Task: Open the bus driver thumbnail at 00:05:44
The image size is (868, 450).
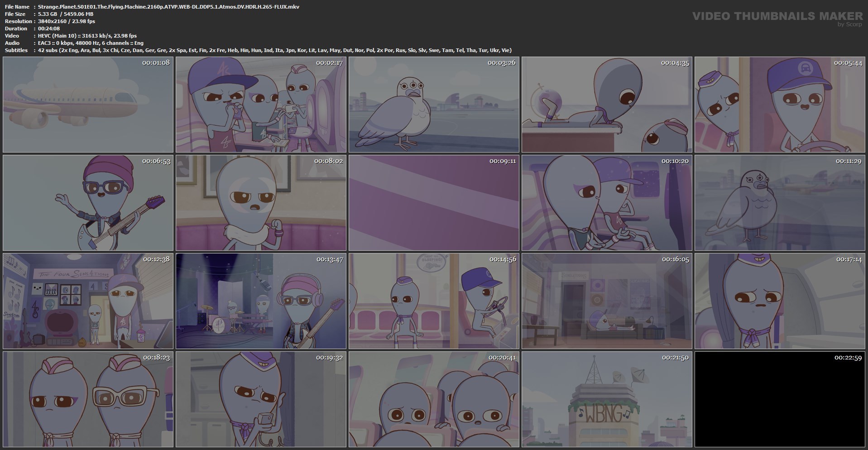Action: coord(780,105)
